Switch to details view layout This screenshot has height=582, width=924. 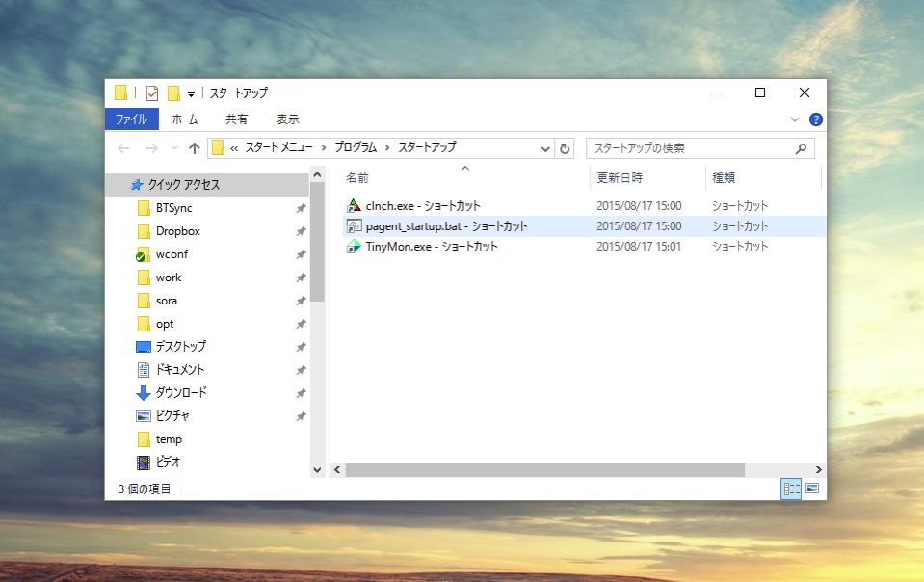(791, 489)
